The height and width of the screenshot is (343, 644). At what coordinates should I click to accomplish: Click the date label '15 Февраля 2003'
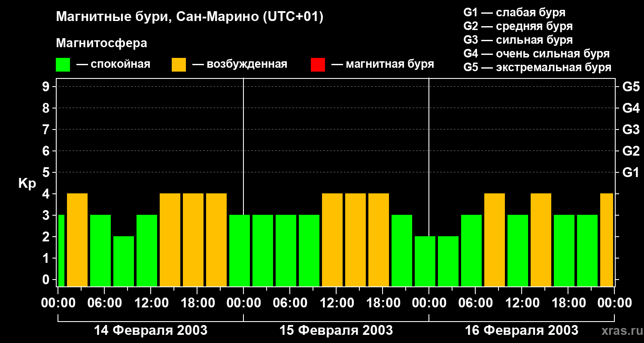[x=336, y=331]
